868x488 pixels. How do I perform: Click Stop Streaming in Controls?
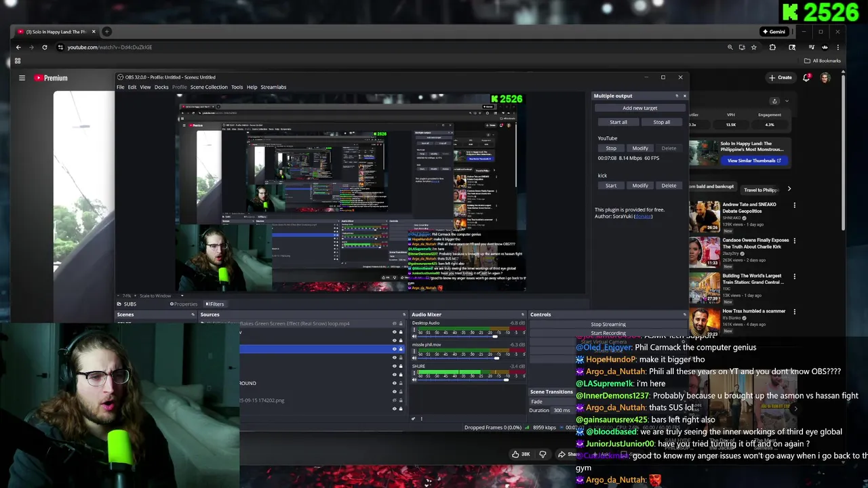608,324
